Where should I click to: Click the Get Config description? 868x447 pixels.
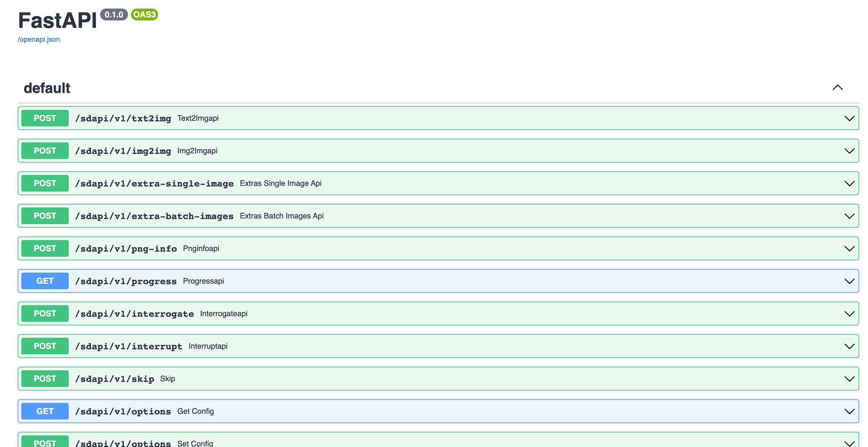pos(196,411)
